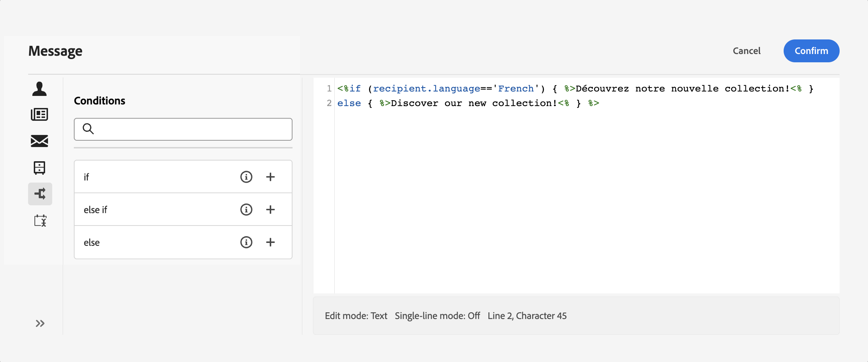The width and height of the screenshot is (868, 362).
Task: Click the 'else' row in Conditions list
Action: [x=150, y=243]
